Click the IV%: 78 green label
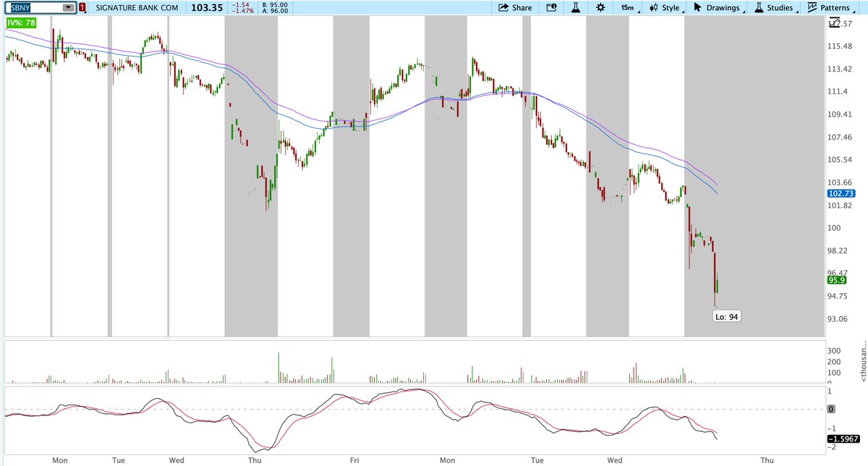868x466 pixels. click(21, 23)
